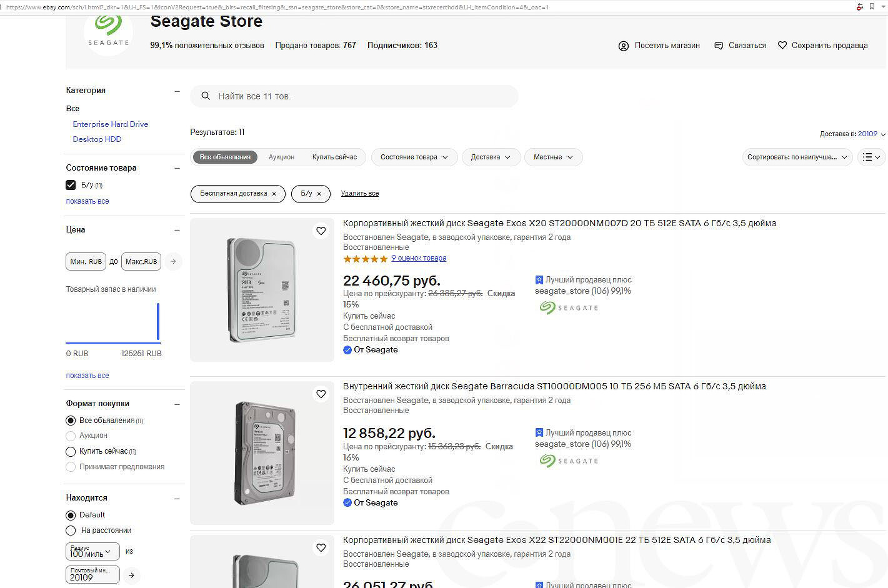Uncheck the Б/у condition checkbox

[71, 185]
